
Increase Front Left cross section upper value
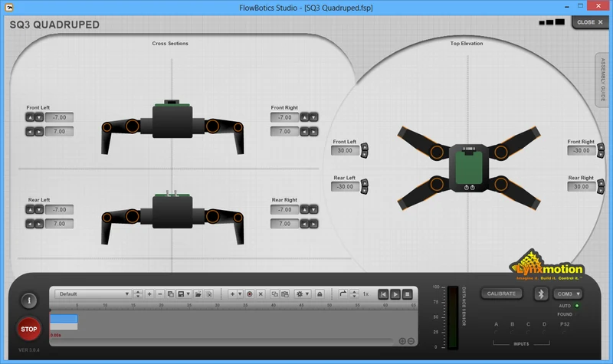tap(30, 117)
